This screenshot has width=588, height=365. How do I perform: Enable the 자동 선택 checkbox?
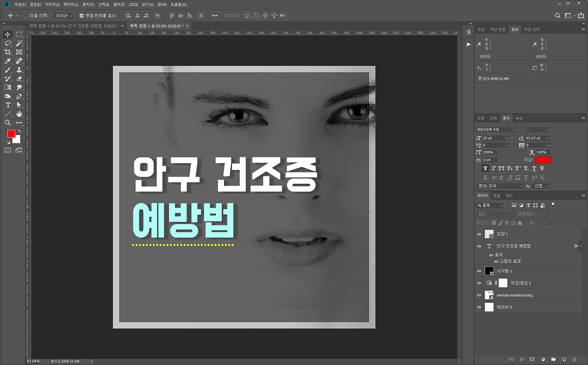[25, 16]
